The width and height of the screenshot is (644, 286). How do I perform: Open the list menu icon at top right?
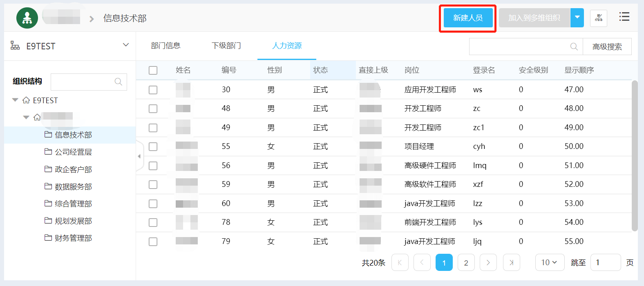(624, 17)
